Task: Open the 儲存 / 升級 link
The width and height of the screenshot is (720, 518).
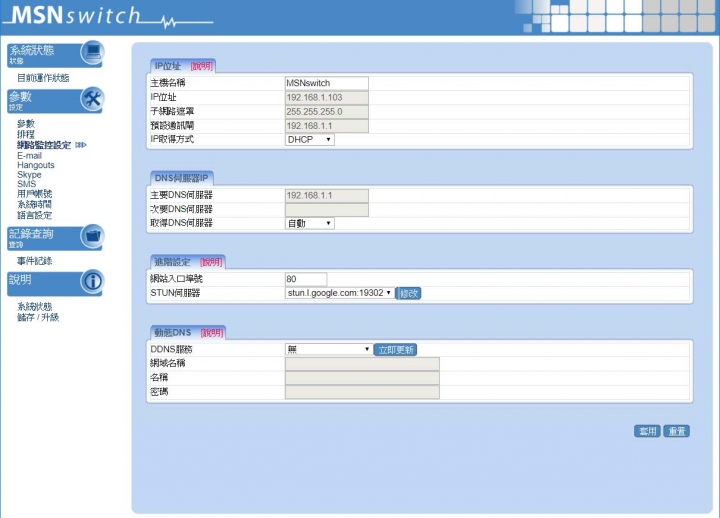Action: tap(38, 317)
